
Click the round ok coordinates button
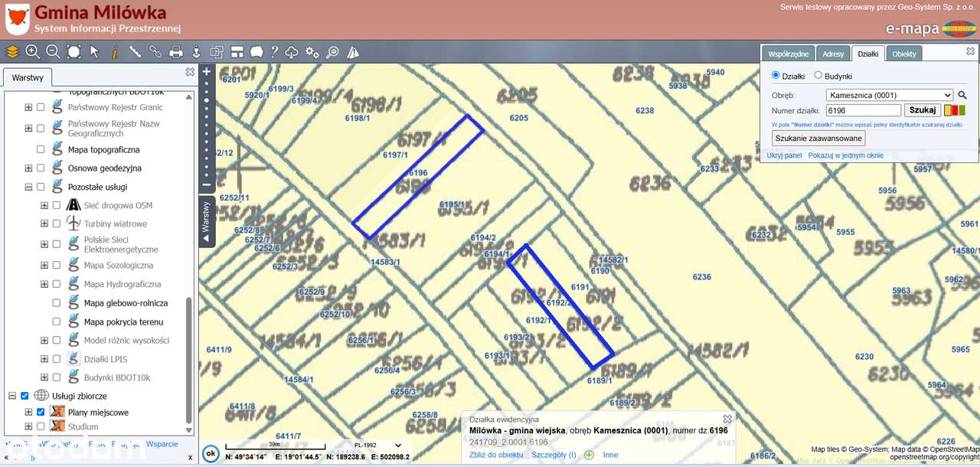211,453
